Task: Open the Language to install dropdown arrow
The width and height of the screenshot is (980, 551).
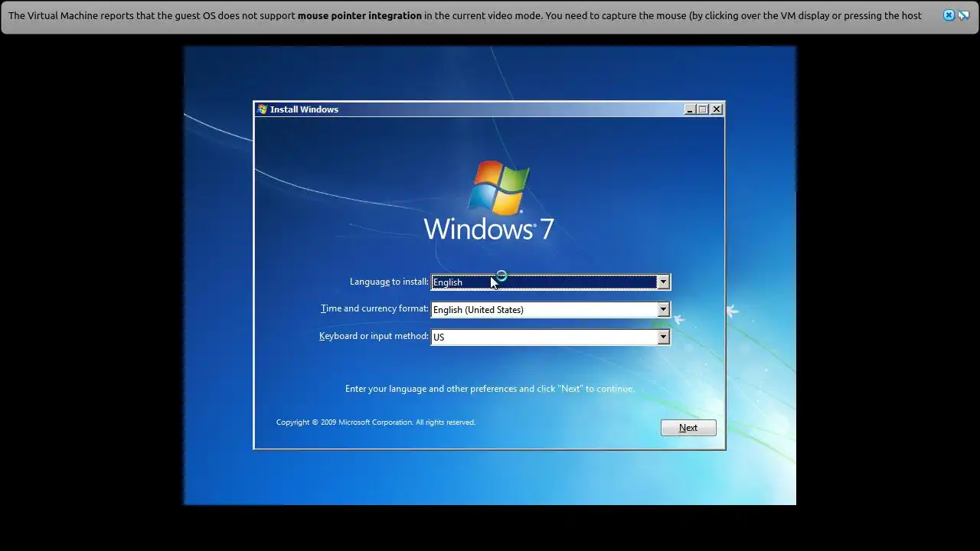Action: [x=663, y=282]
